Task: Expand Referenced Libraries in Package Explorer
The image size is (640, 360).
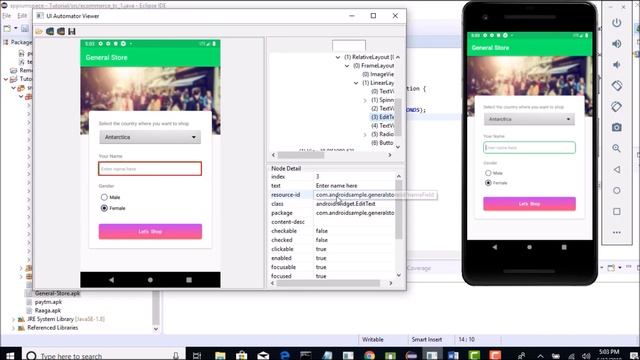Action: click(13, 328)
